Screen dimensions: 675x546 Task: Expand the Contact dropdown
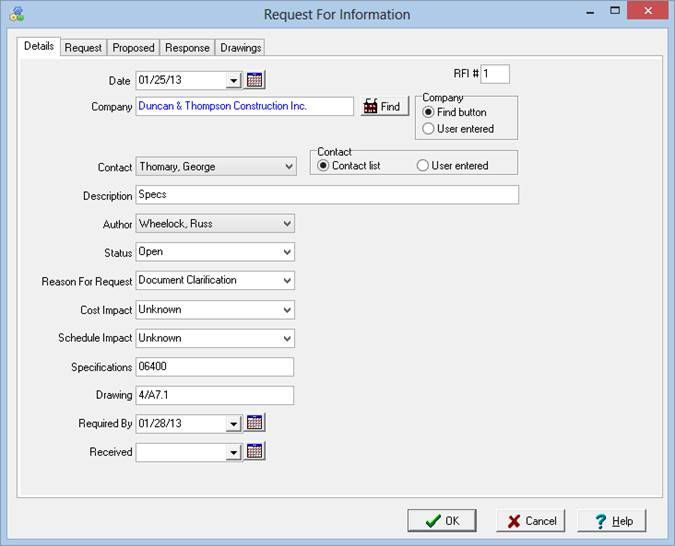(x=288, y=167)
